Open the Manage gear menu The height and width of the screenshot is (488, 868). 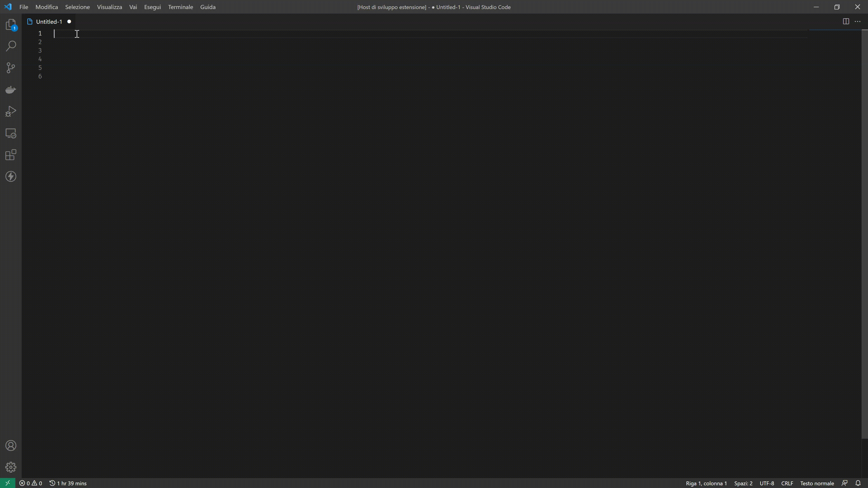11,467
